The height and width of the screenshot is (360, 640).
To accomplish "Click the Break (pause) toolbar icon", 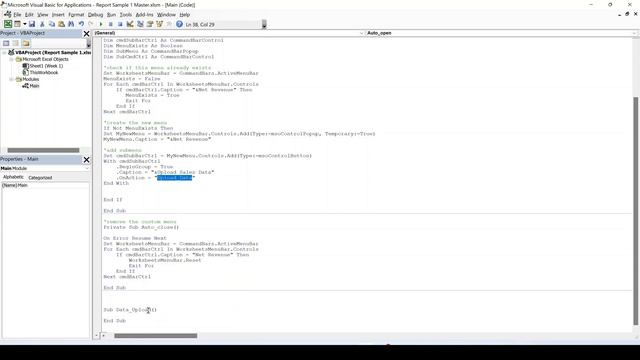I will click(x=110, y=24).
